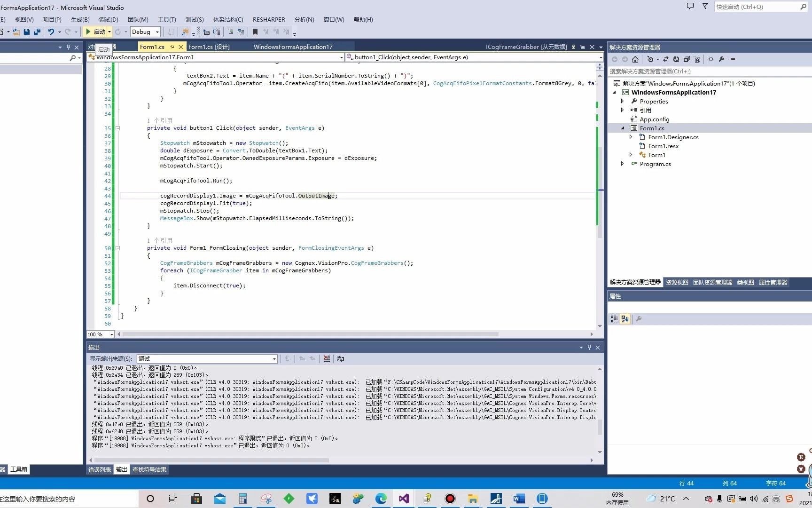This screenshot has width=812, height=508.
Task: Click the Collapse All icon in Solution Explorer
Action: [x=687, y=59]
